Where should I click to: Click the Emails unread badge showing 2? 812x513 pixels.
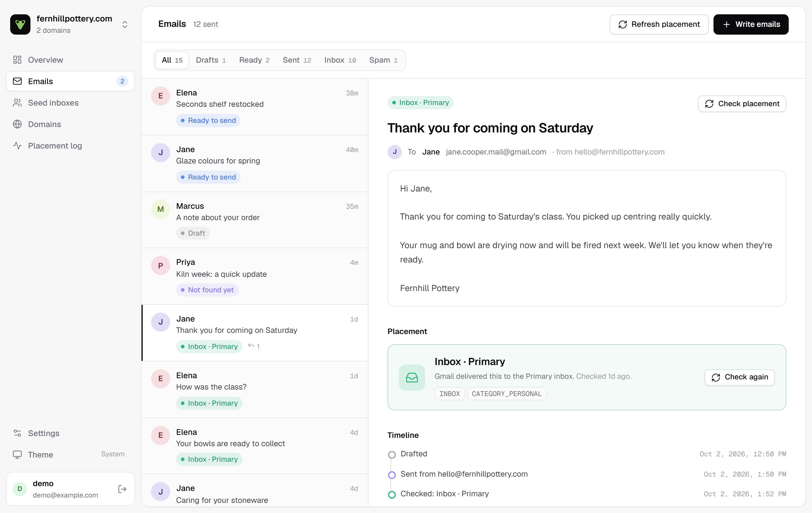pos(122,81)
